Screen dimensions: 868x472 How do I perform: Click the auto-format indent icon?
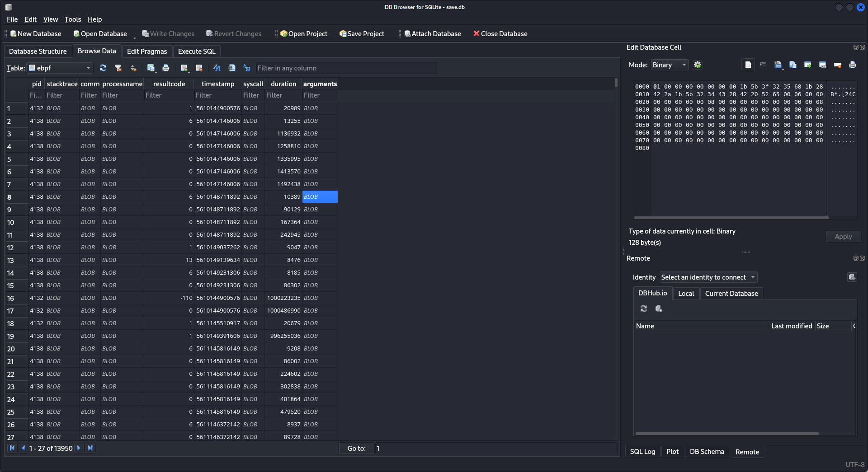coord(763,65)
